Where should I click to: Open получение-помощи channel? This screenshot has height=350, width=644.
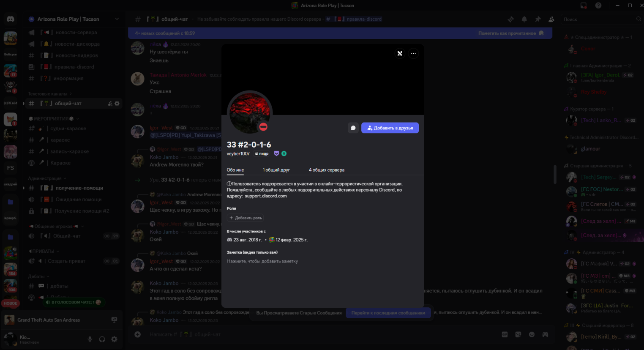[74, 188]
